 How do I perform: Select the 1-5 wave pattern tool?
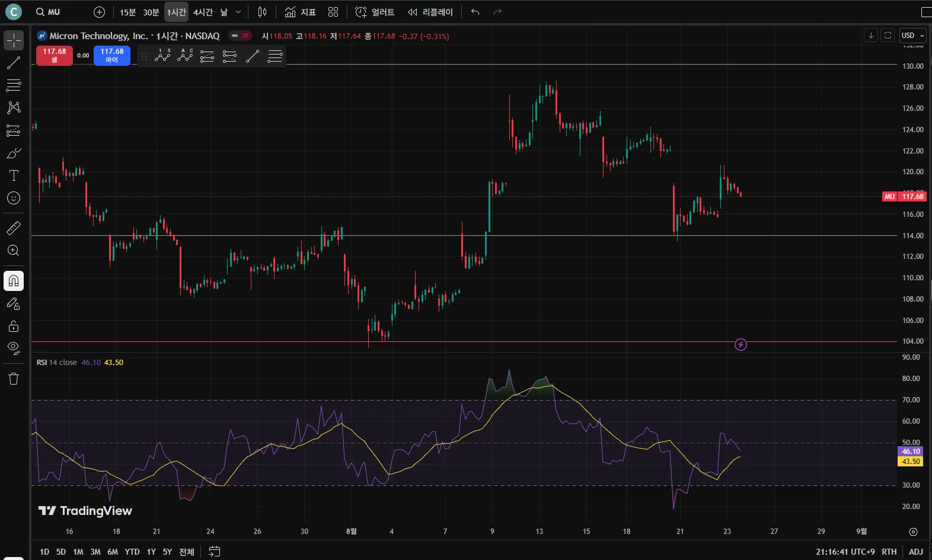pyautogui.click(x=162, y=56)
